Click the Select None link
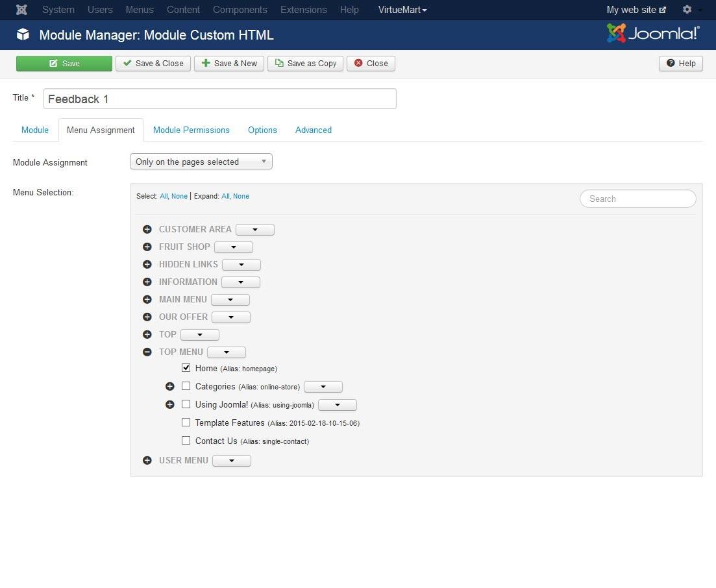Screen dimensions: 716x588 click(x=180, y=196)
